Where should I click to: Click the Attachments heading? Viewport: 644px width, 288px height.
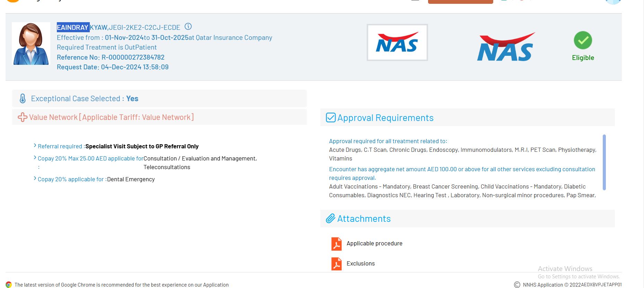364,219
